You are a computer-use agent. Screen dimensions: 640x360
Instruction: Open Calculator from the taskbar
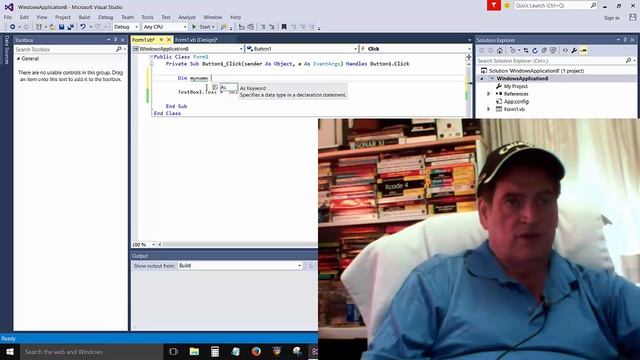point(215,351)
